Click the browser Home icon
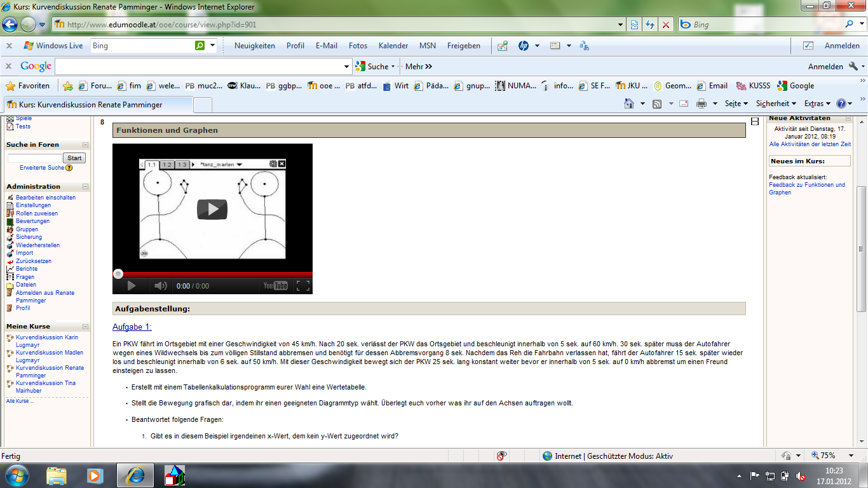Image resolution: width=868 pixels, height=488 pixels. tap(629, 104)
